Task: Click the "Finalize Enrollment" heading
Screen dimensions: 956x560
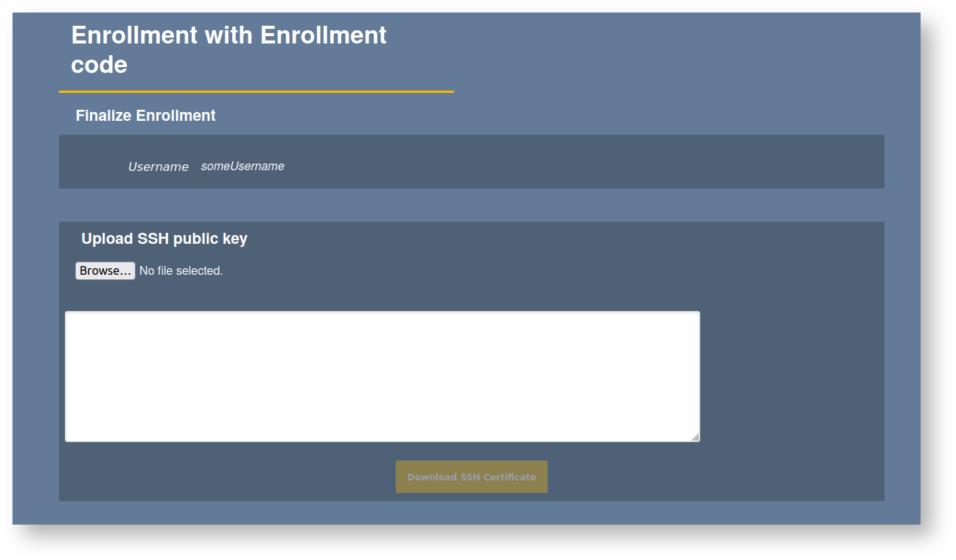Action: click(x=145, y=116)
